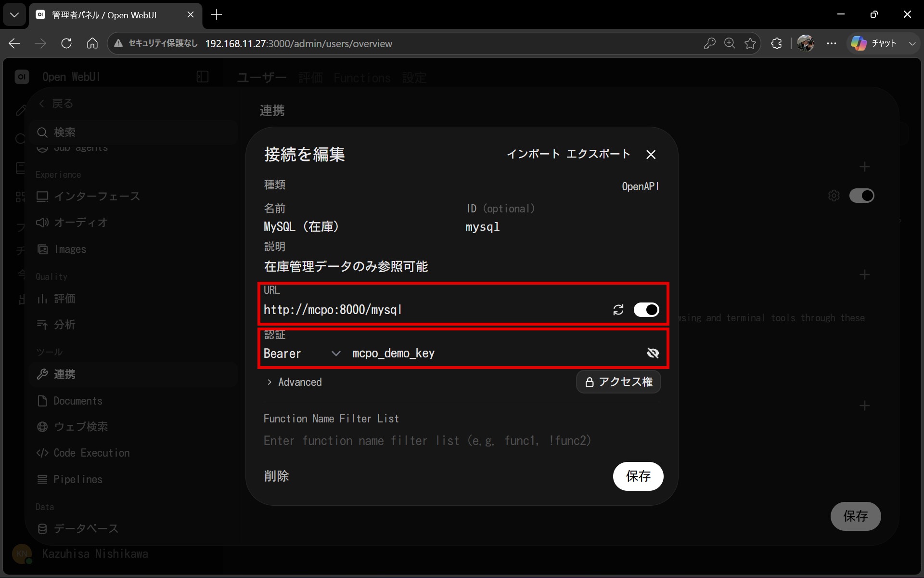Click the インポート link in dialog header
Image resolution: width=924 pixels, height=578 pixels.
click(x=533, y=154)
